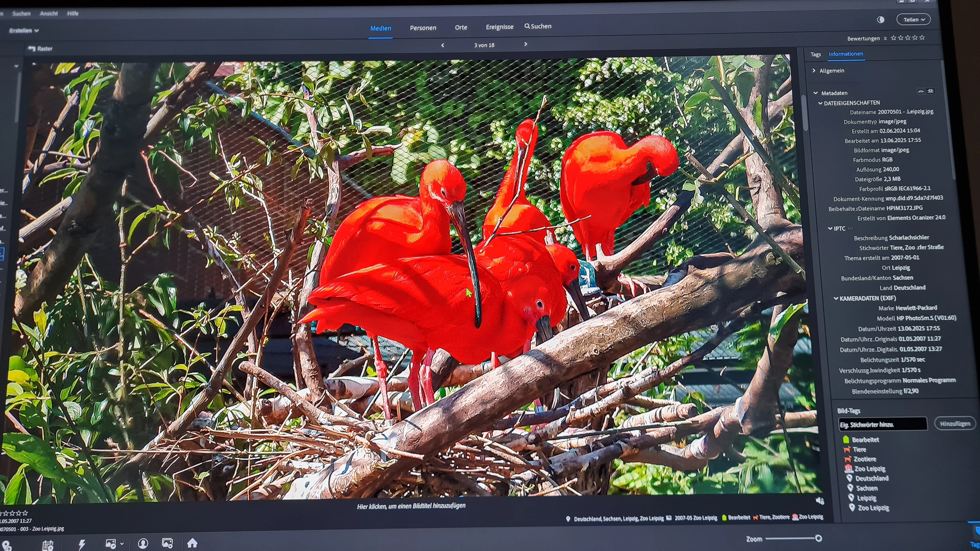Open the Teilen dropdown

coord(913,19)
